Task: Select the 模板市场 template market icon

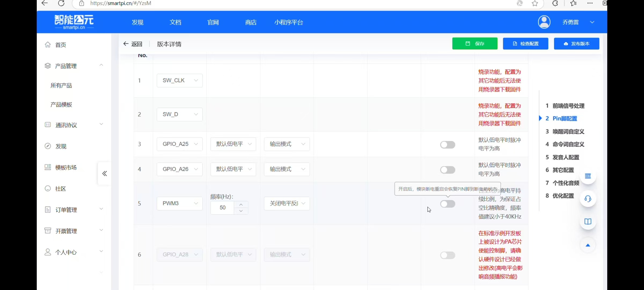Action: pos(48,167)
